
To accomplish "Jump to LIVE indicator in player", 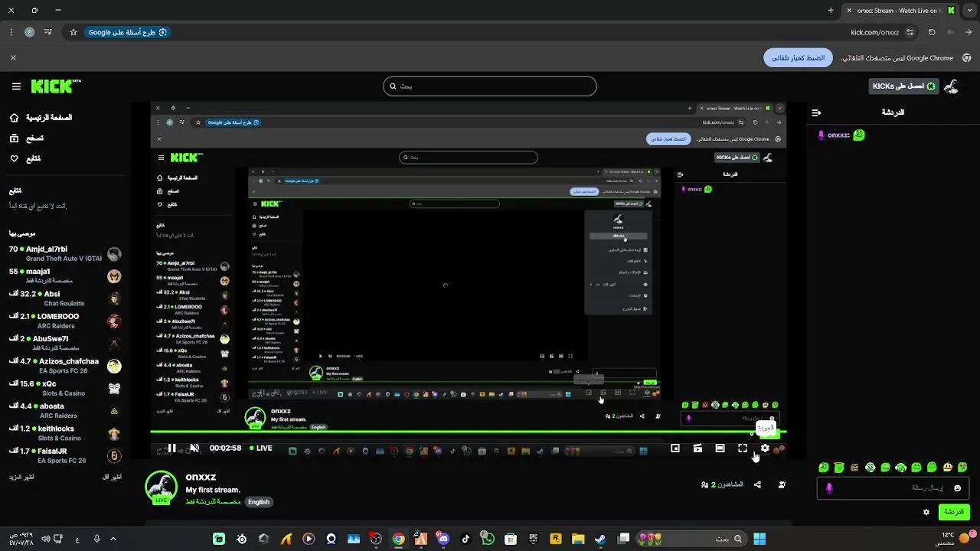I will coord(261,448).
